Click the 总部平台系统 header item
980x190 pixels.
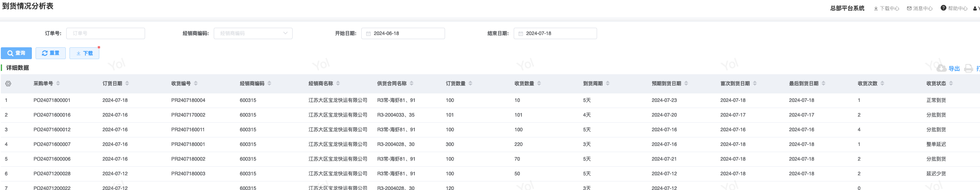[847, 8]
